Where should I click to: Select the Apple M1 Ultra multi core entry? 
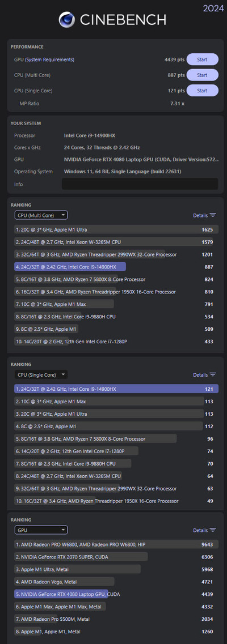coord(116,229)
